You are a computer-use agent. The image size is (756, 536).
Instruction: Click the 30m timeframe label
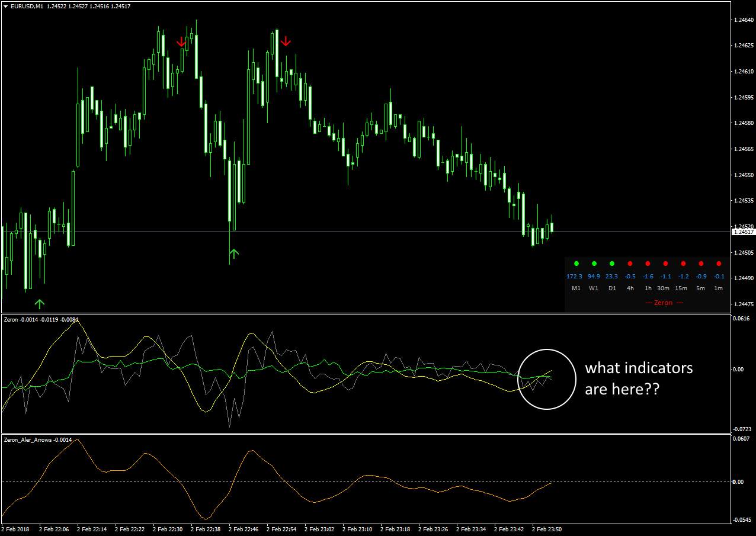(664, 288)
